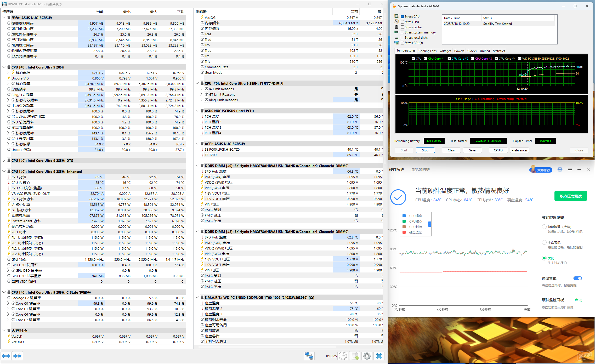Viewport: 595px width, 364px height.
Task: Toggle WD PC SN560 graph checkbox
Action: click(520, 59)
